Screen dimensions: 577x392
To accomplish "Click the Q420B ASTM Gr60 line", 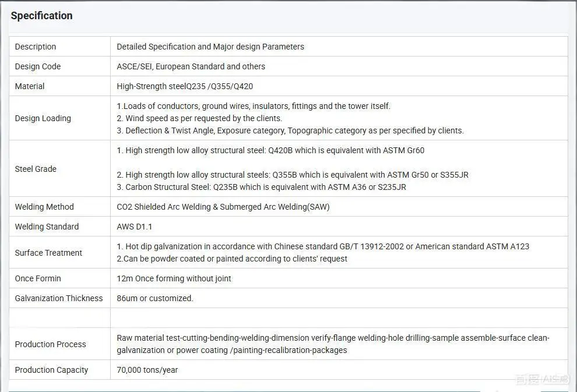I will (x=270, y=150).
